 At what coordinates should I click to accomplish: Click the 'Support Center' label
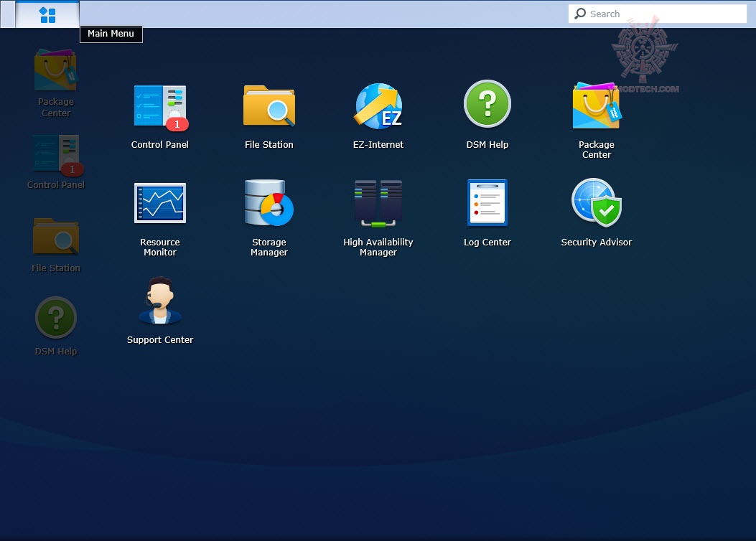pos(160,339)
